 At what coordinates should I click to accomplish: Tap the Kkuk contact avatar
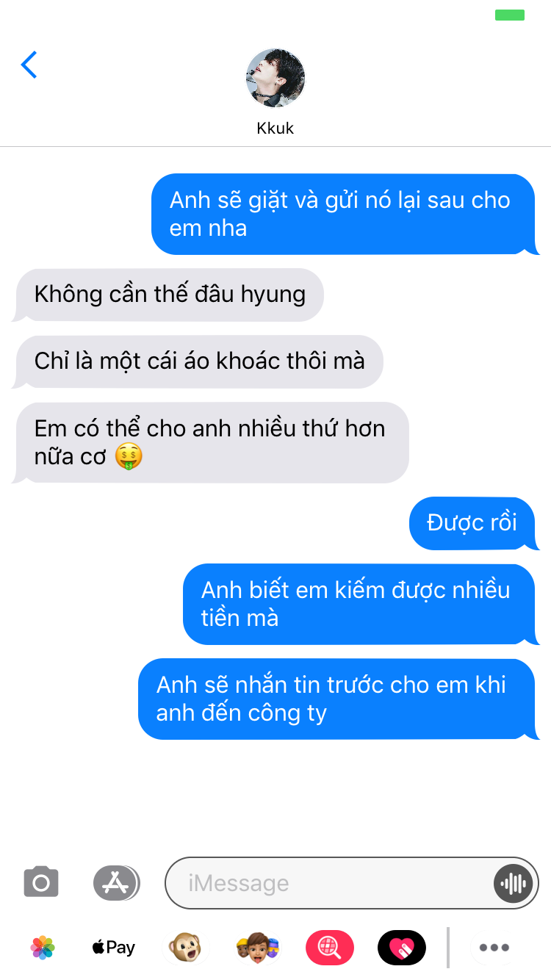pos(275,78)
